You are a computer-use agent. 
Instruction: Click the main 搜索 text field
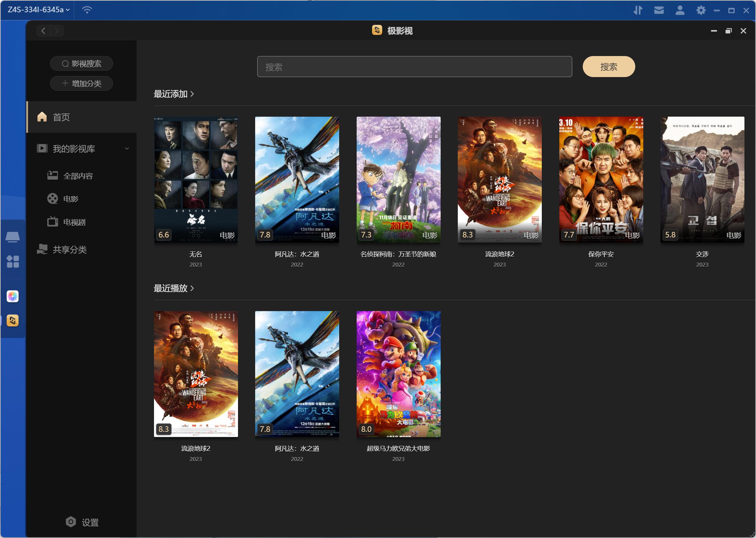point(414,67)
